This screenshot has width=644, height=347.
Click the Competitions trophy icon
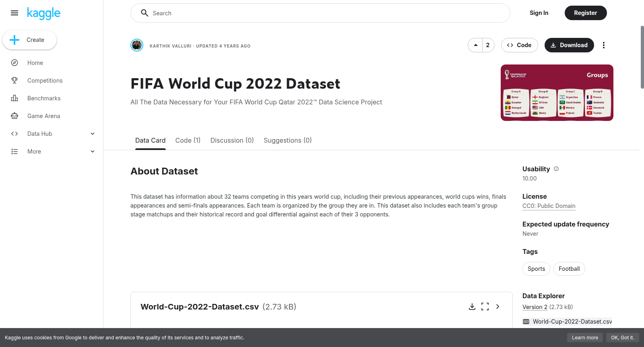(14, 81)
